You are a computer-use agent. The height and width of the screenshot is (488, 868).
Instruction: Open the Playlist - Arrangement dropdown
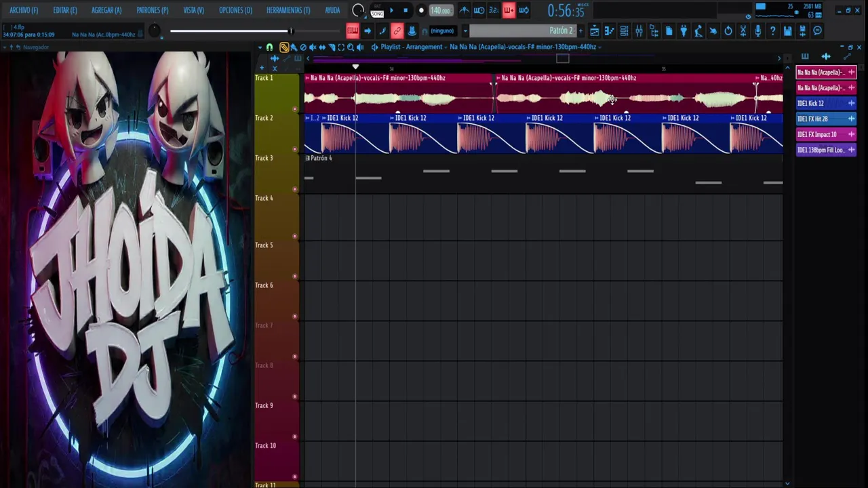click(412, 47)
